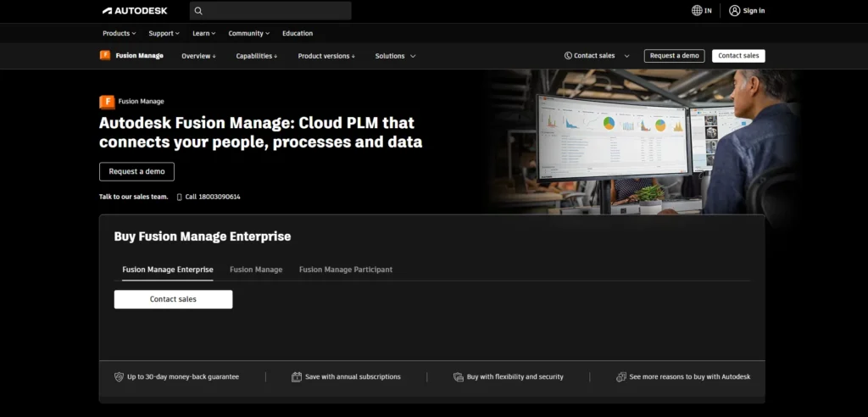868x417 pixels.
Task: Expand the Contact sales chevron dropdown
Action: point(626,56)
